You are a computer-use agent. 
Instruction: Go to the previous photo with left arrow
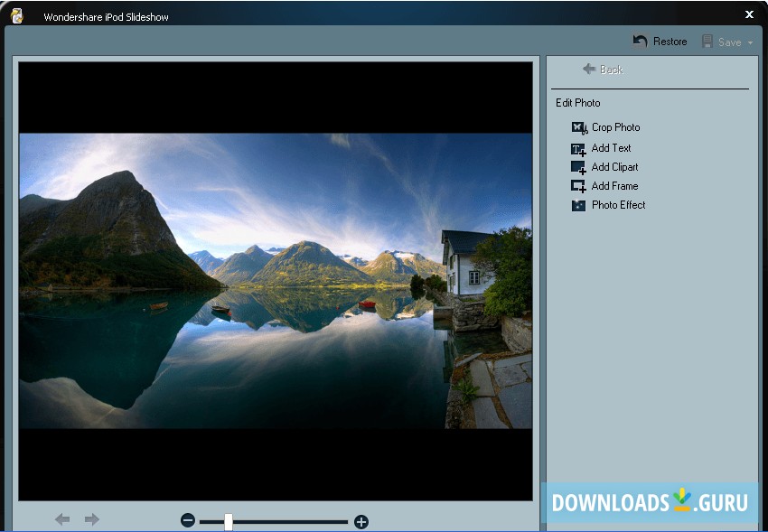tap(62, 519)
